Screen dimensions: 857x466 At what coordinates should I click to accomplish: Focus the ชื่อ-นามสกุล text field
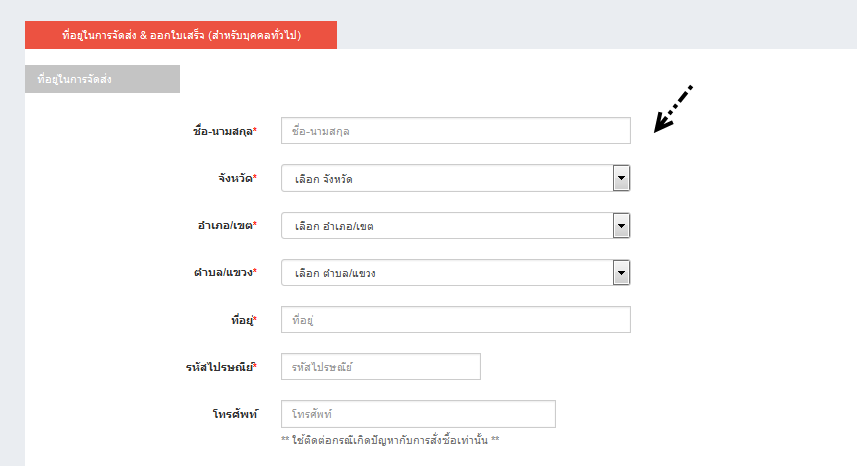click(455, 131)
